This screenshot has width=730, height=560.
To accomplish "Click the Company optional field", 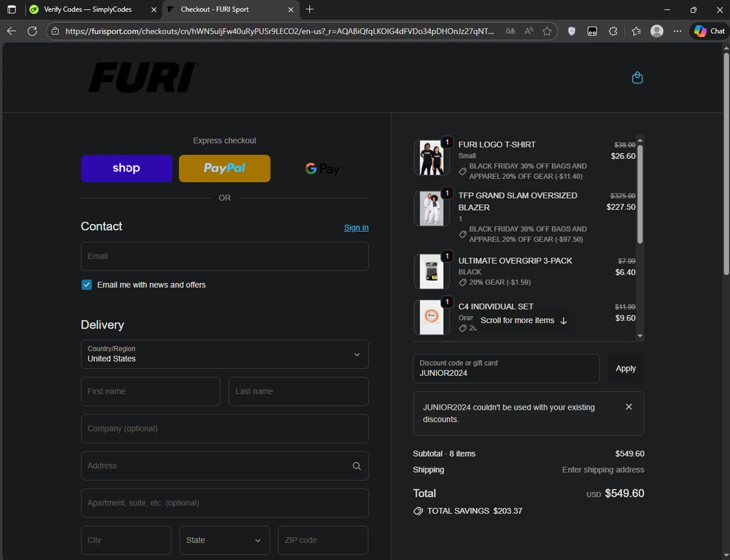I will tap(225, 429).
